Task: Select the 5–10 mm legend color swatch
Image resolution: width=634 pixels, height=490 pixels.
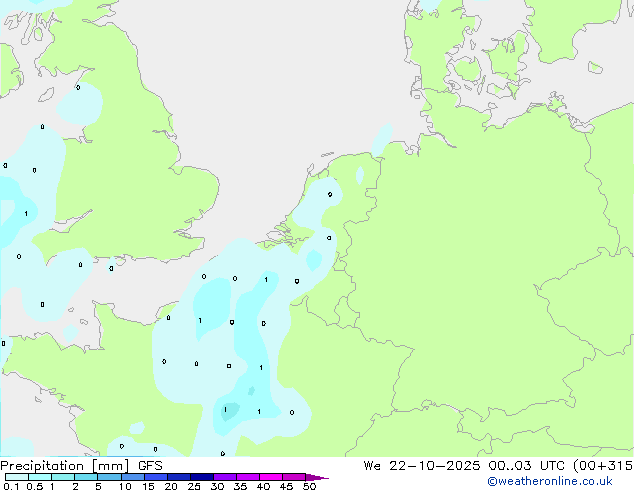Action: coord(110,477)
